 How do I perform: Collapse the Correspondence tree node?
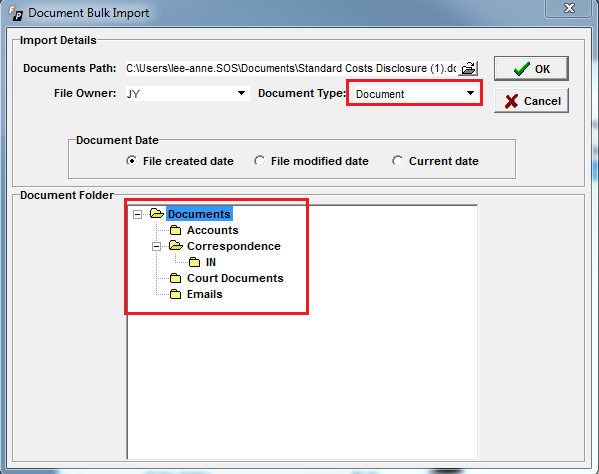coord(156,246)
